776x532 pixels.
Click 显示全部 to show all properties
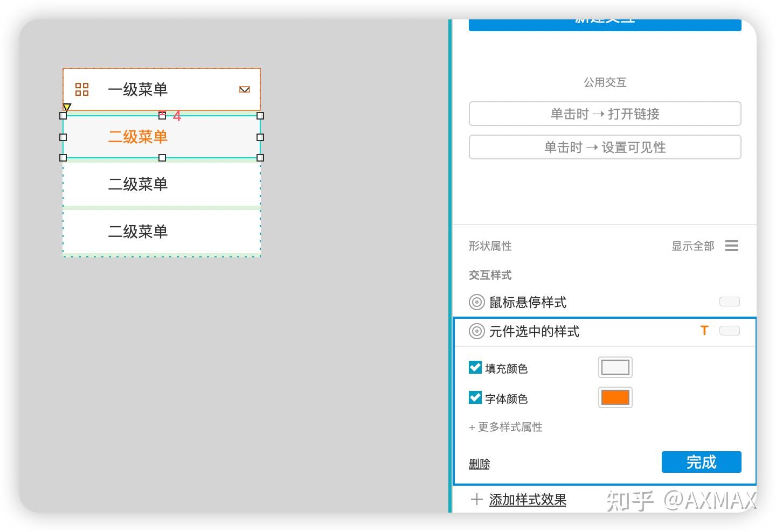click(692, 246)
